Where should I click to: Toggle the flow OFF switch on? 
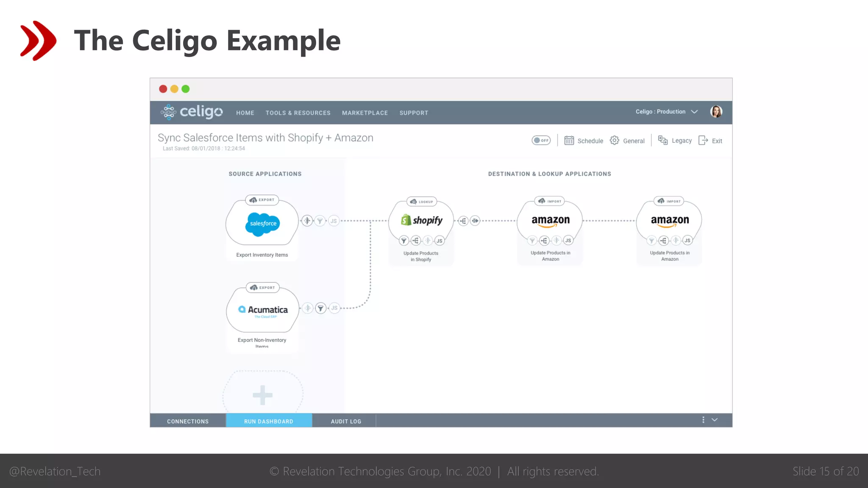point(541,140)
